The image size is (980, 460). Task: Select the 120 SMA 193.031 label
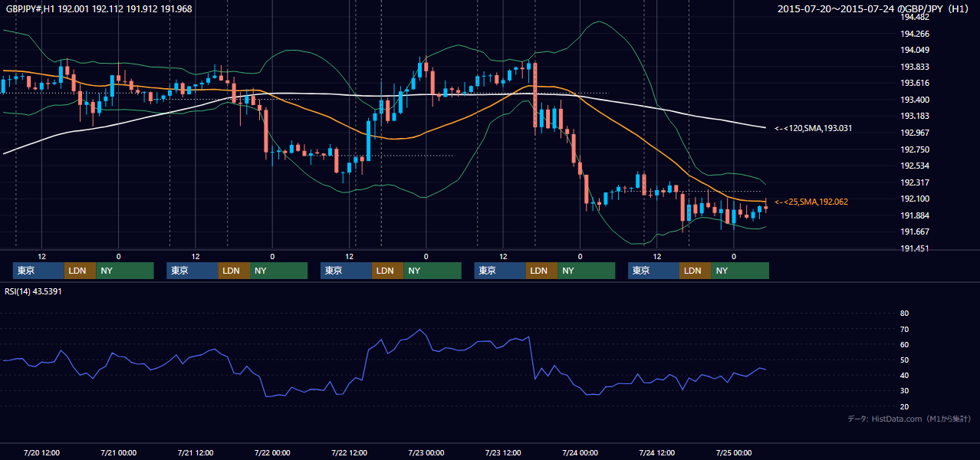point(813,128)
